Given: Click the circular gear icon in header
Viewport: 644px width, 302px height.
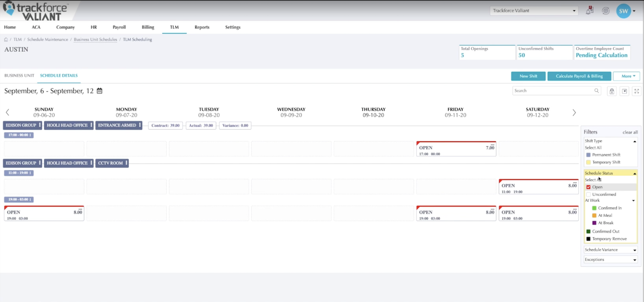Looking at the screenshot, I should coord(606,11).
